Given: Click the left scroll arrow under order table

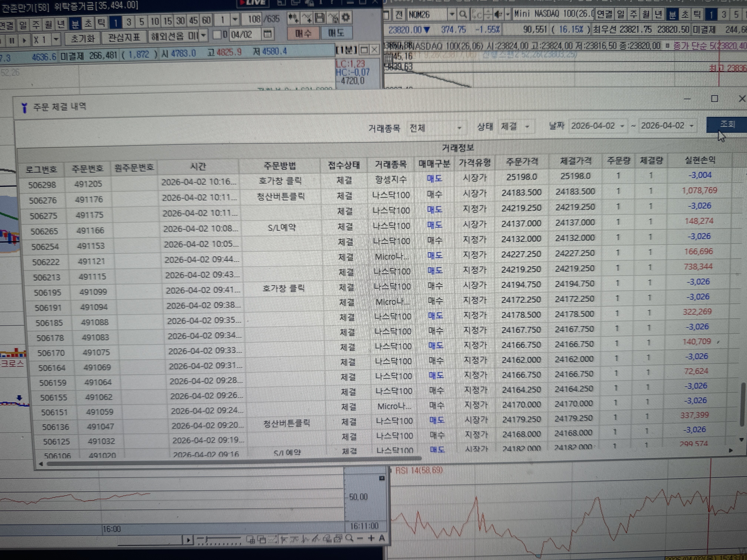Looking at the screenshot, I should pyautogui.click(x=41, y=464).
